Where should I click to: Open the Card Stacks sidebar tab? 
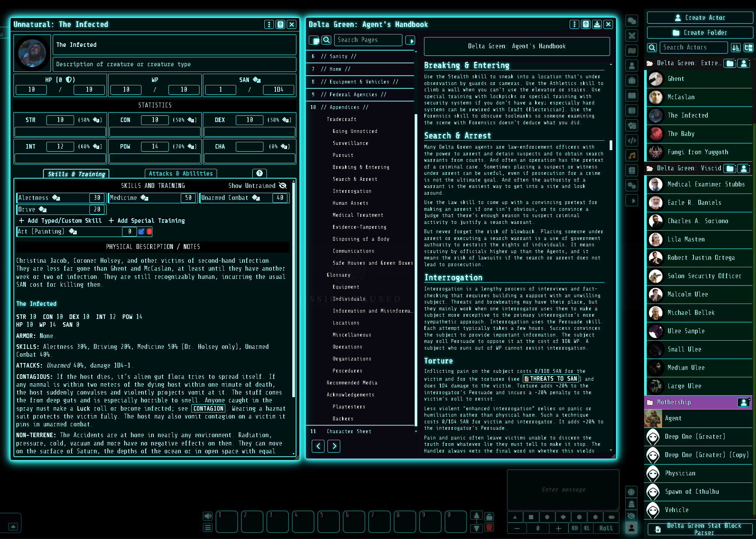tap(632, 126)
